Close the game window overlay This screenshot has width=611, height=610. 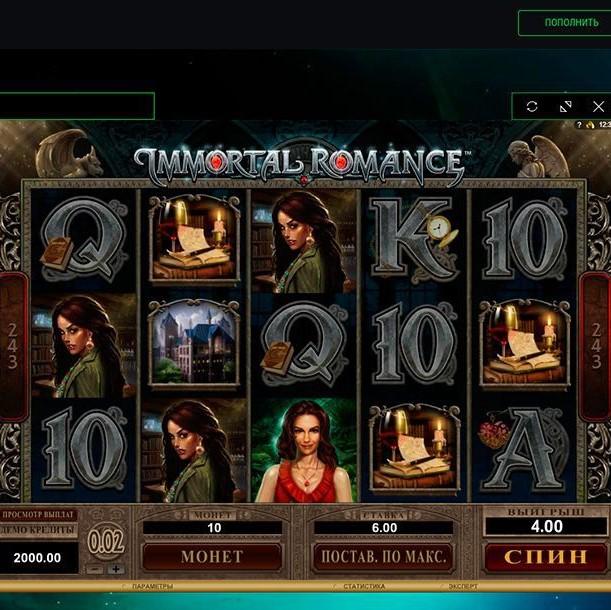[598, 106]
